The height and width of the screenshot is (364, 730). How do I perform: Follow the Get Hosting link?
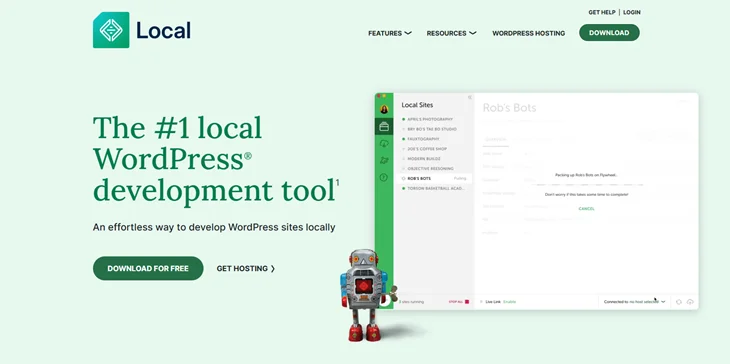(x=246, y=269)
